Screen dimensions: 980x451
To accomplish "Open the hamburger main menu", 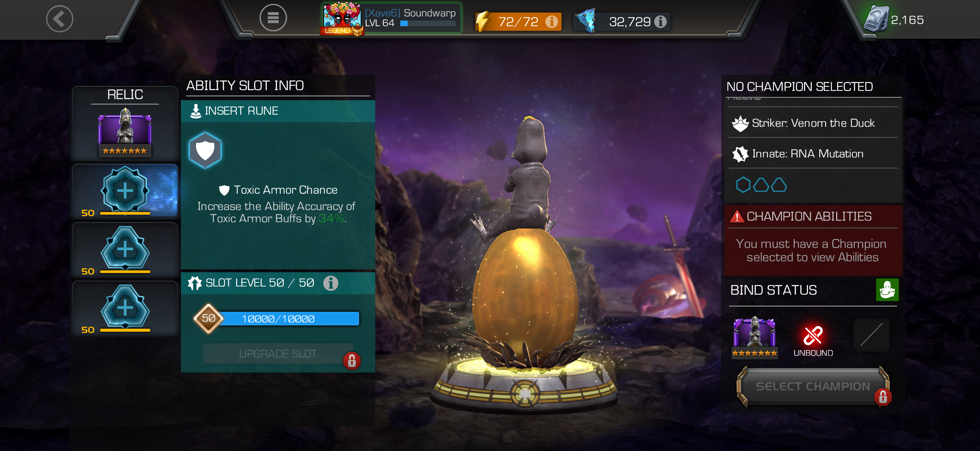I will pos(273,18).
